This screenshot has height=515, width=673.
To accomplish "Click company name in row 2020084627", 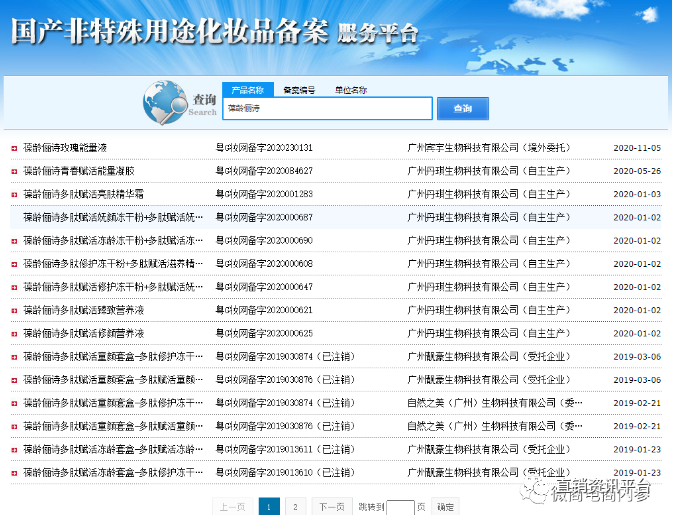I will pyautogui.click(x=489, y=171).
